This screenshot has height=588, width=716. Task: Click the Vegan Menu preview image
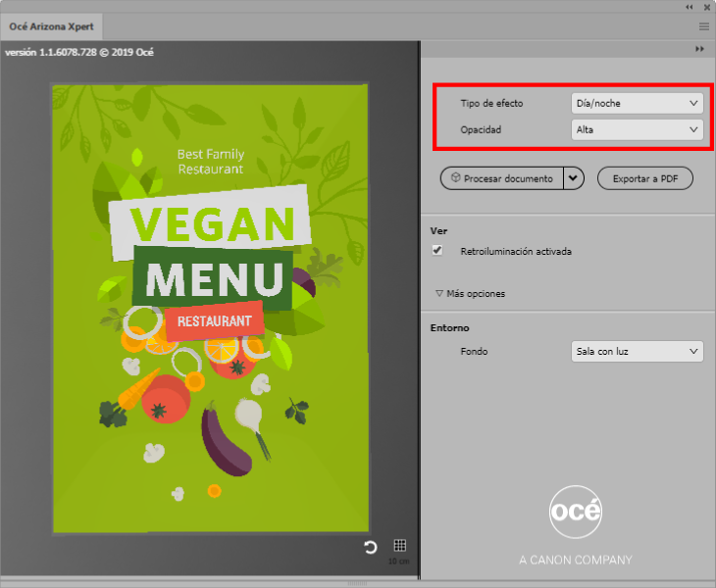point(211,309)
